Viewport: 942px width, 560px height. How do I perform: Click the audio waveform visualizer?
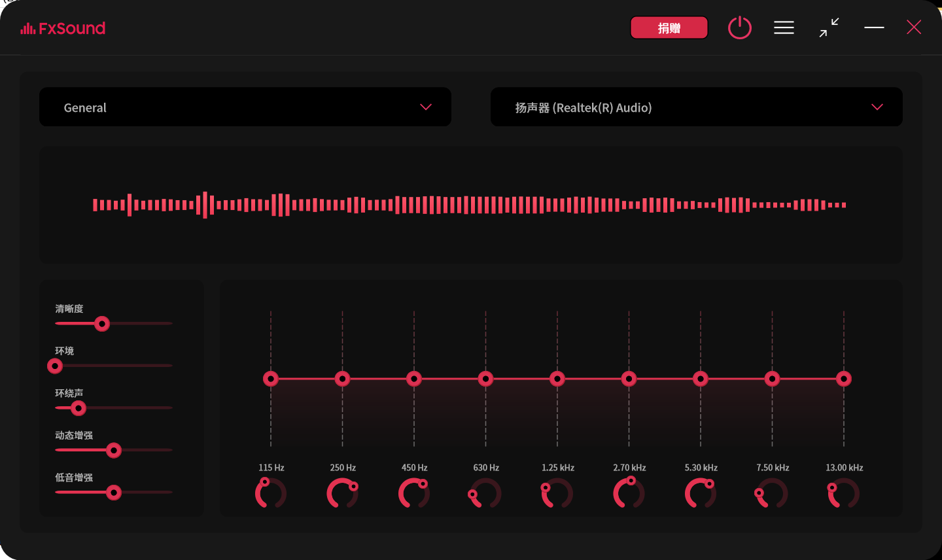coord(470,205)
